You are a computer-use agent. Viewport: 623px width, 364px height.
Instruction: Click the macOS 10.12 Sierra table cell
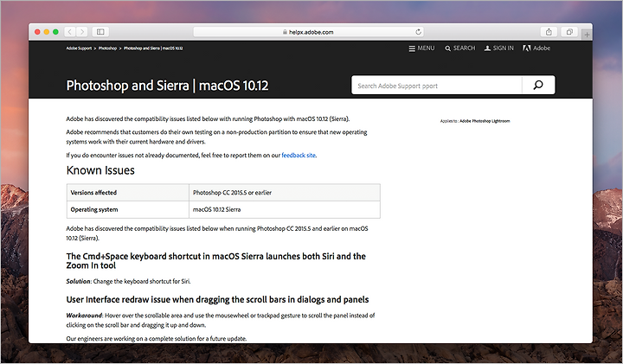pyautogui.click(x=285, y=209)
